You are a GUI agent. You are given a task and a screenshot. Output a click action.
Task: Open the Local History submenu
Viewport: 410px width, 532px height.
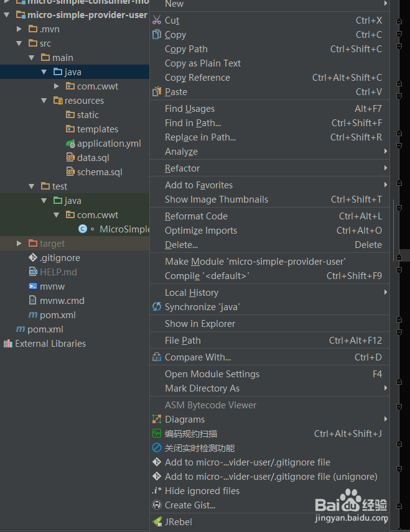192,293
